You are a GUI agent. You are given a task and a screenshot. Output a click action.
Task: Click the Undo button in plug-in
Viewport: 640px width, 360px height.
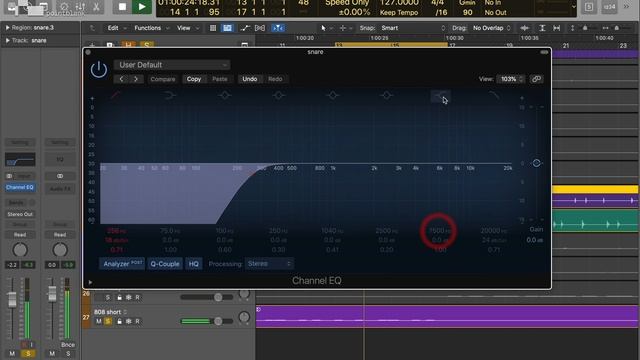(x=250, y=79)
